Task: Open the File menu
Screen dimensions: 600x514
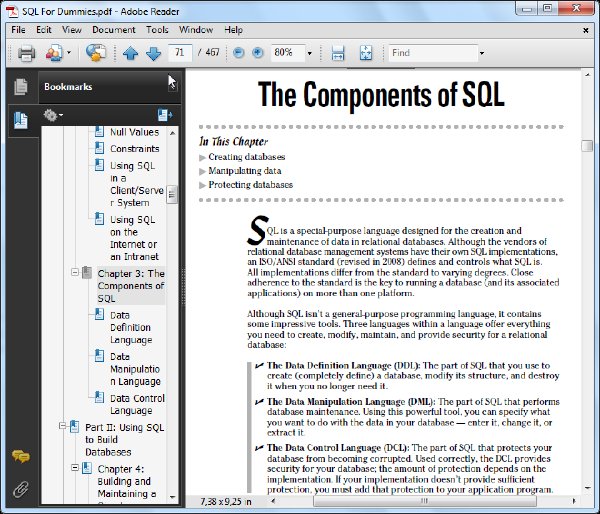Action: [18, 30]
